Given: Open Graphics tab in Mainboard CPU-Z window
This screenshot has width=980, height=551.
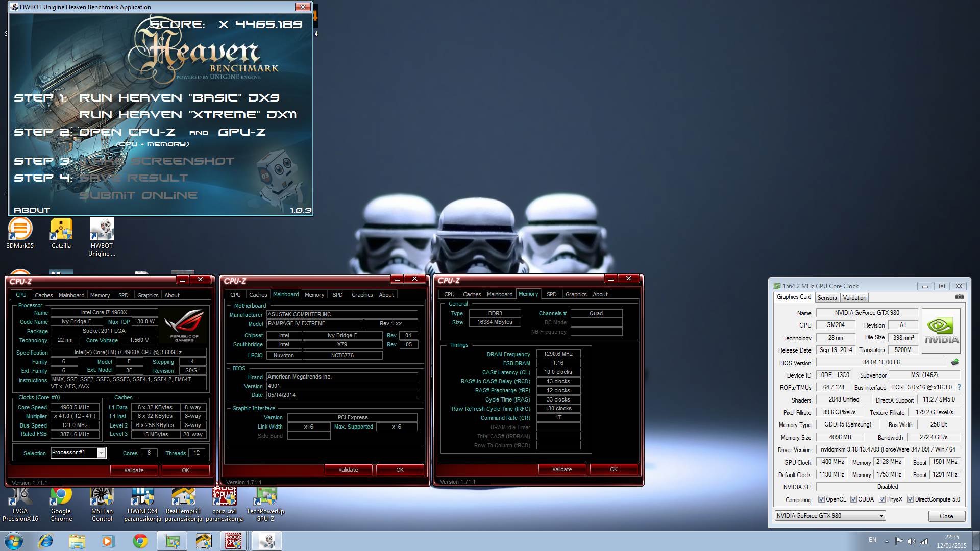Looking at the screenshot, I should (362, 295).
